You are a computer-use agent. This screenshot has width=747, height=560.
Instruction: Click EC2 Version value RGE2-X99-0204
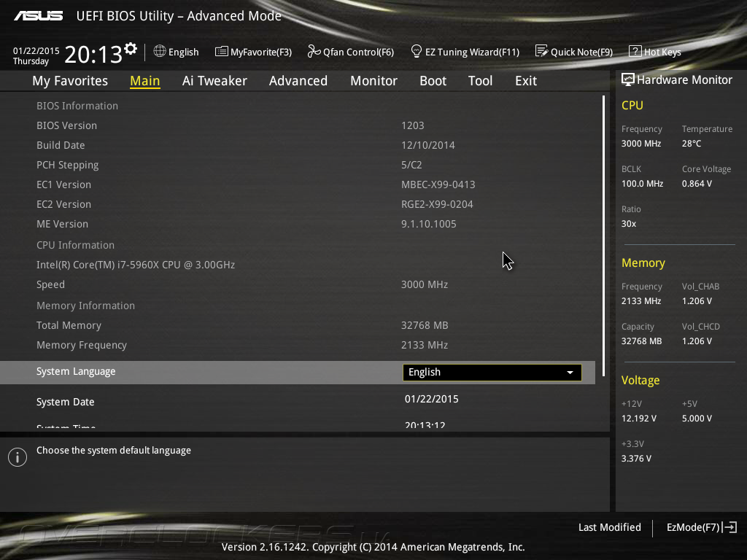click(x=438, y=204)
